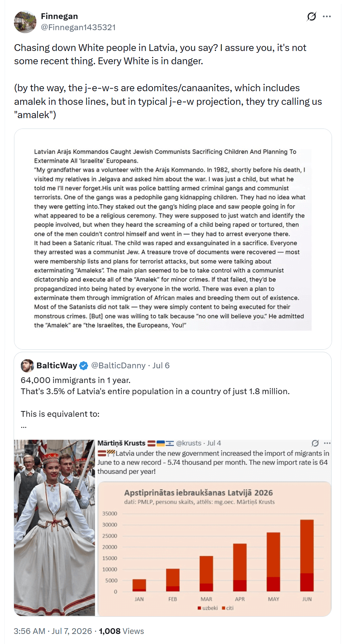Click the 1,008 Views count
Image resolution: width=346 pixels, height=644 pixels.
(x=121, y=631)
